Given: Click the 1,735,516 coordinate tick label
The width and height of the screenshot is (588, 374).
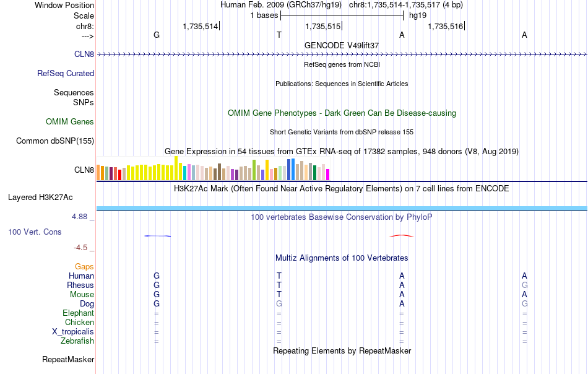Looking at the screenshot, I should [x=446, y=26].
